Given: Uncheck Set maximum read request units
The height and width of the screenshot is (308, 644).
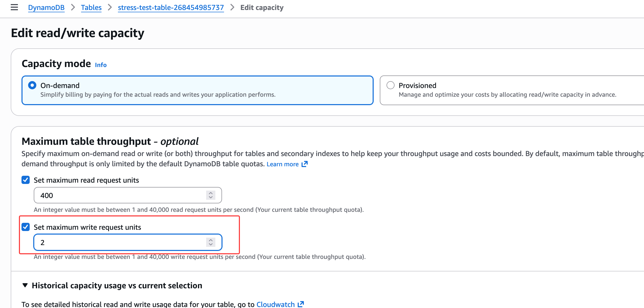Looking at the screenshot, I should pyautogui.click(x=26, y=180).
